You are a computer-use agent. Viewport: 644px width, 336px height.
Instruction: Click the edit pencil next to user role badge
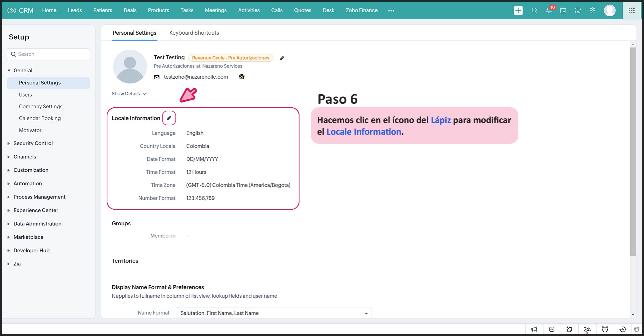click(x=282, y=58)
